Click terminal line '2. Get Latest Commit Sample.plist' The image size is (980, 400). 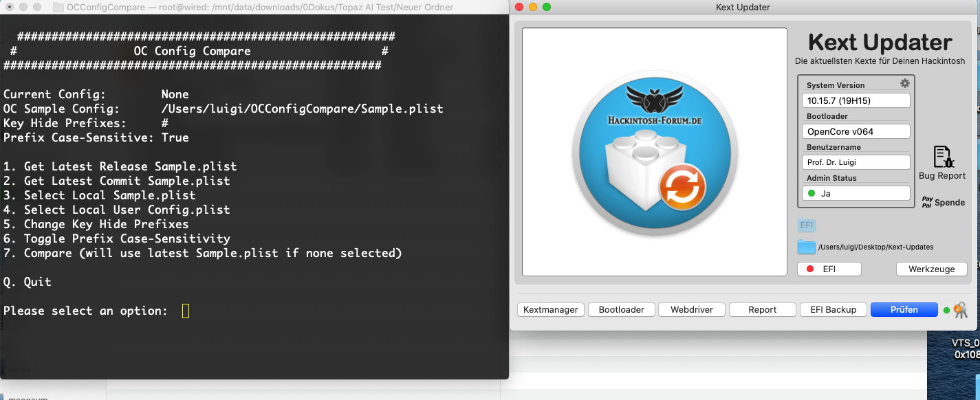(116, 181)
